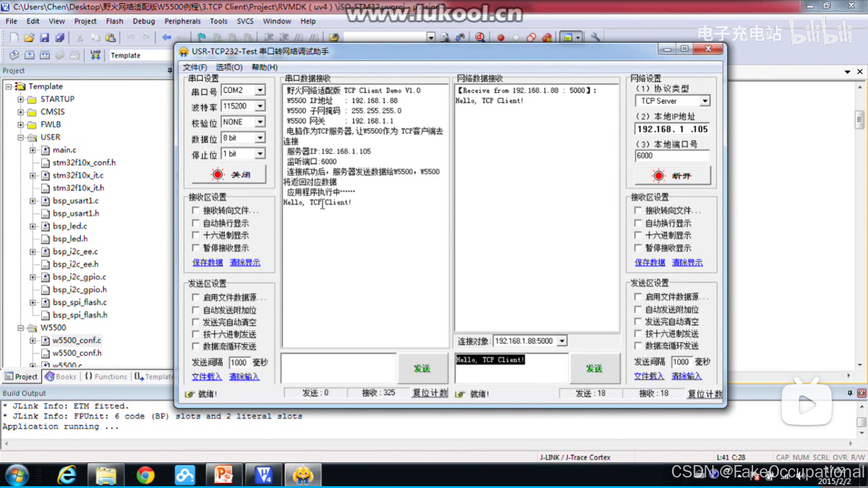Open 文件(F) menu in USR-TCP232 window

[195, 67]
